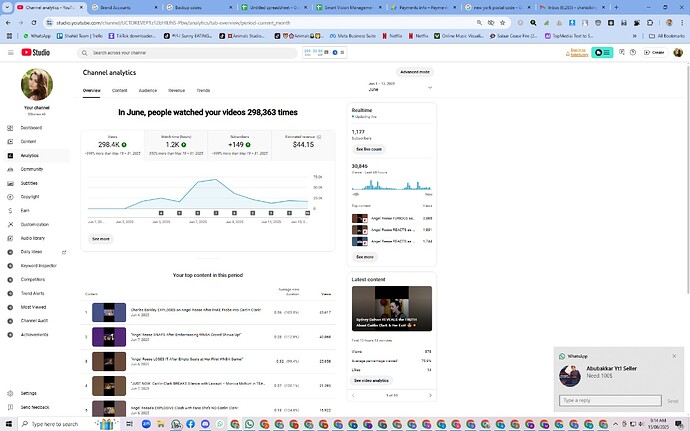Open the Trend Alerts icon
Image resolution: width=690 pixels, height=431 pixels.
point(10,293)
